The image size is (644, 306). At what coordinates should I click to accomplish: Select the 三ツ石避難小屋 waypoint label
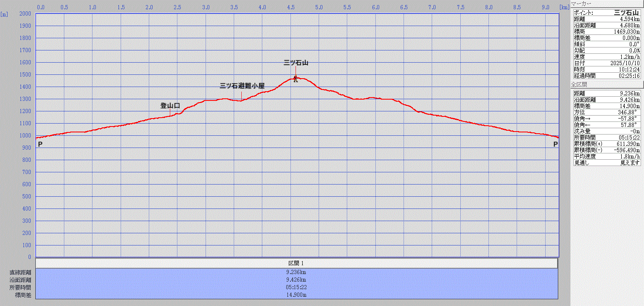pos(242,86)
